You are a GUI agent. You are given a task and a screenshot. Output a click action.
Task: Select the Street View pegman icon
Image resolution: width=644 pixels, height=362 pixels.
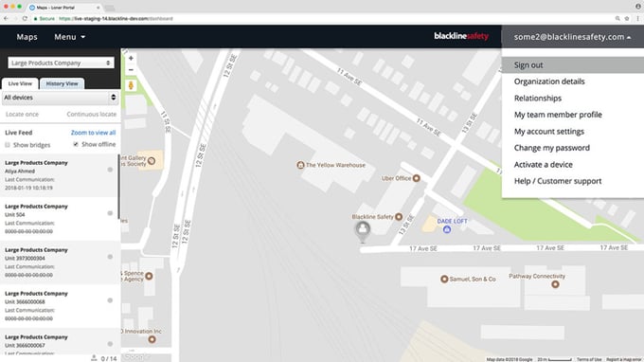(131, 85)
